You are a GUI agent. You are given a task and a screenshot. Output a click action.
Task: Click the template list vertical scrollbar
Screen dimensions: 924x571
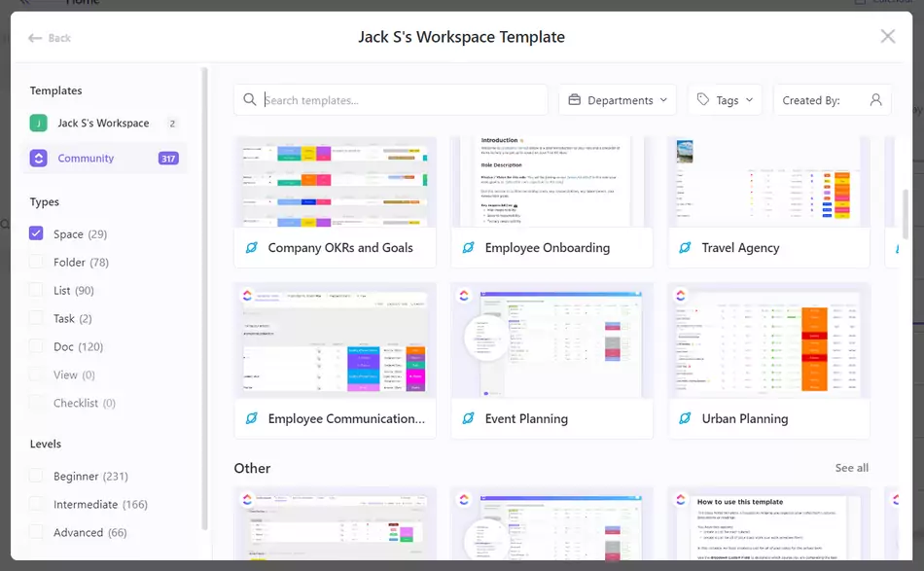tap(906, 213)
